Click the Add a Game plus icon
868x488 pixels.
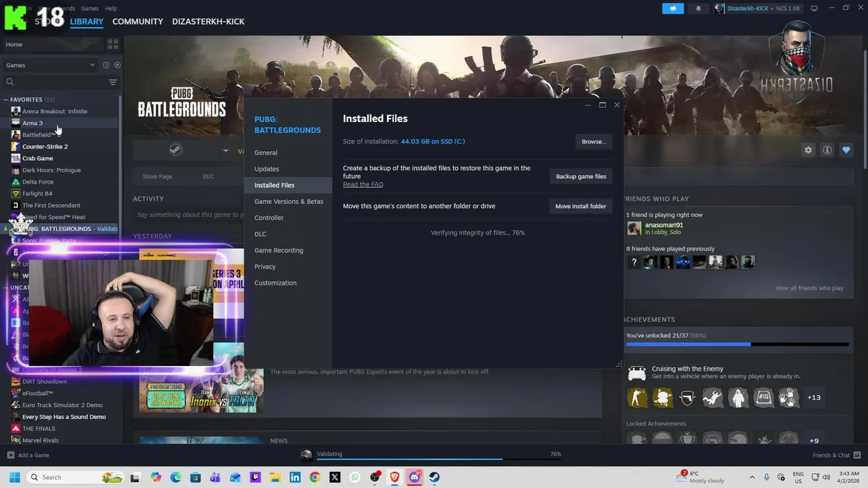tap(10, 455)
